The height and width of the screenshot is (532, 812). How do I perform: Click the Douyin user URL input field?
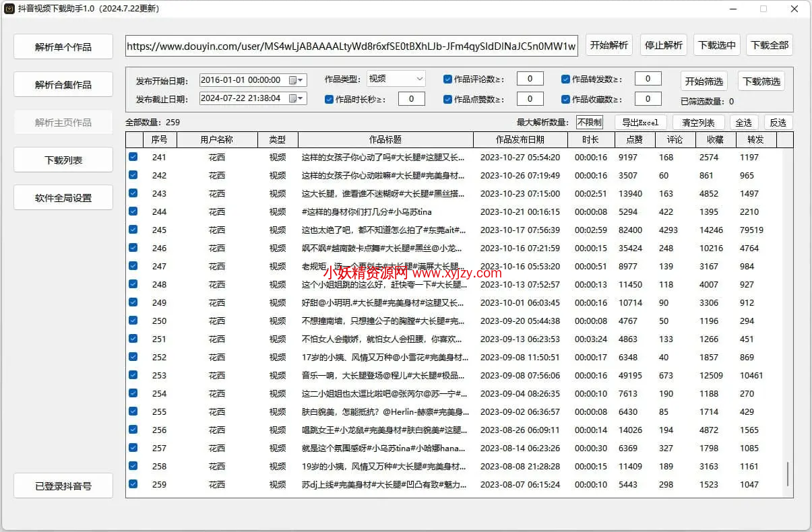[352, 46]
